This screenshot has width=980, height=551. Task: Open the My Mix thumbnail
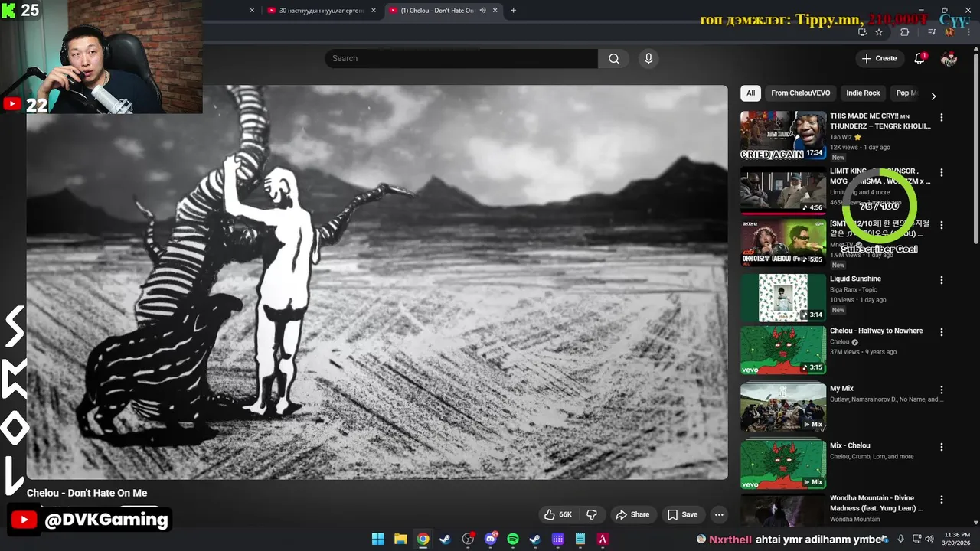click(x=783, y=407)
